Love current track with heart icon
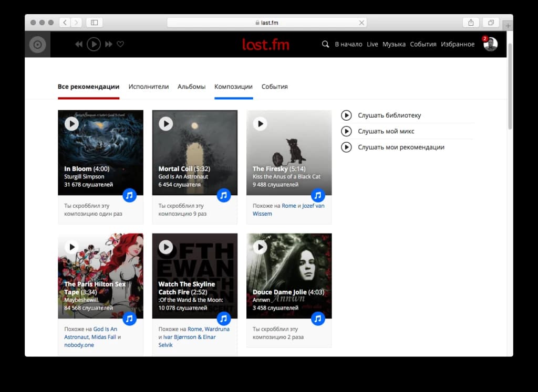 pyautogui.click(x=120, y=45)
